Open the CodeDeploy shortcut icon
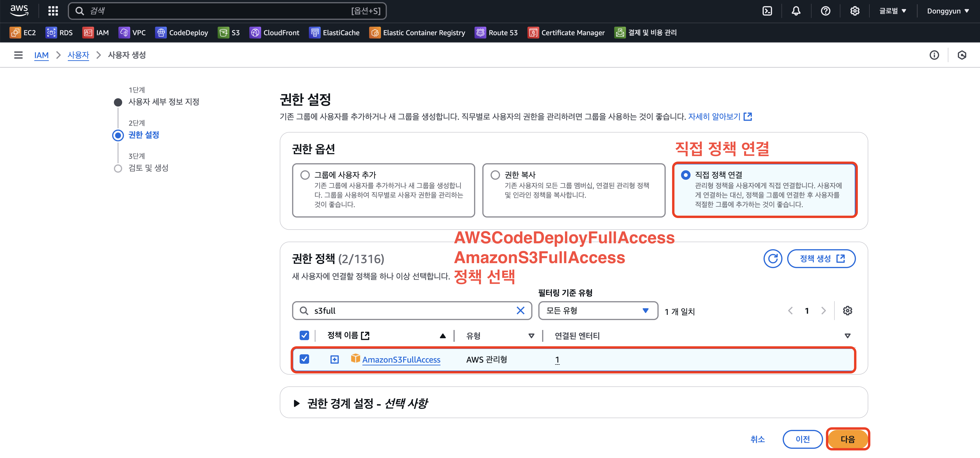 coord(161,33)
